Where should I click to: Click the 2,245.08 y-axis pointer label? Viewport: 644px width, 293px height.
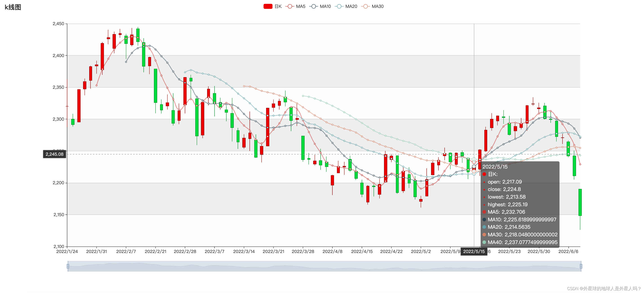click(x=55, y=154)
